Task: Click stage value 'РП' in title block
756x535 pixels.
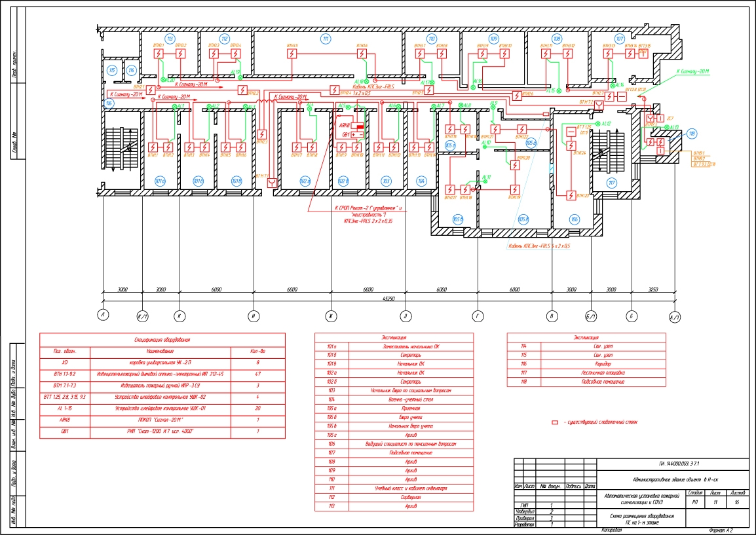Action: [696, 502]
